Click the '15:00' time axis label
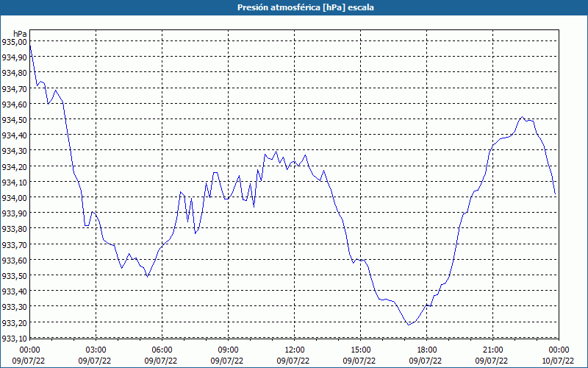 pos(360,350)
